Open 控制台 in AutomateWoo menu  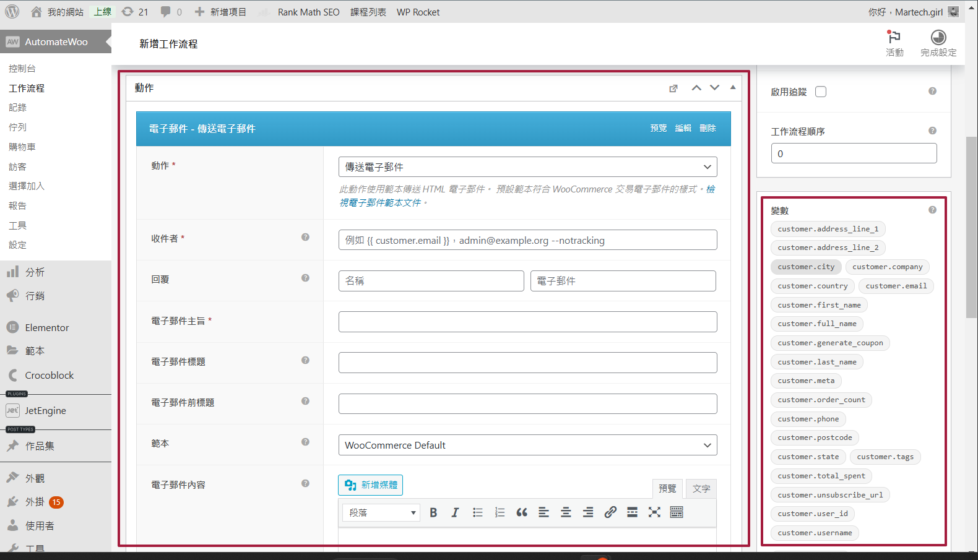[x=22, y=69]
